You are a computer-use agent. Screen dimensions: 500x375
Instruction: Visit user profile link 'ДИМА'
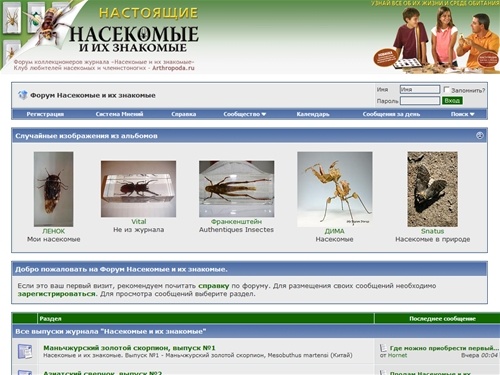[x=335, y=231]
